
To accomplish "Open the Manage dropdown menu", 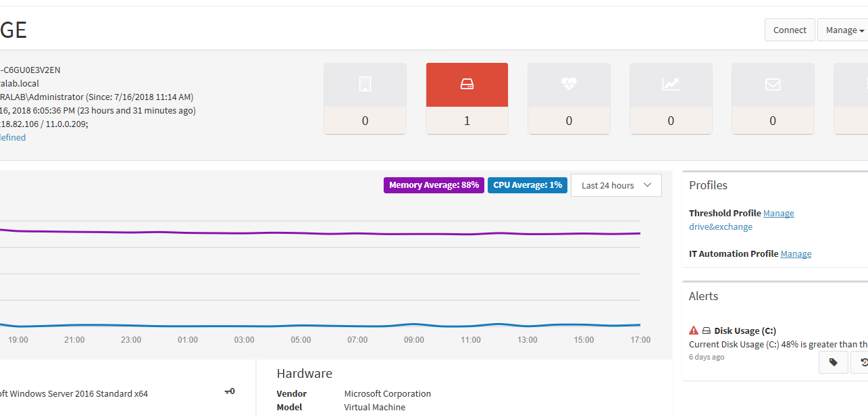I will 842,30.
